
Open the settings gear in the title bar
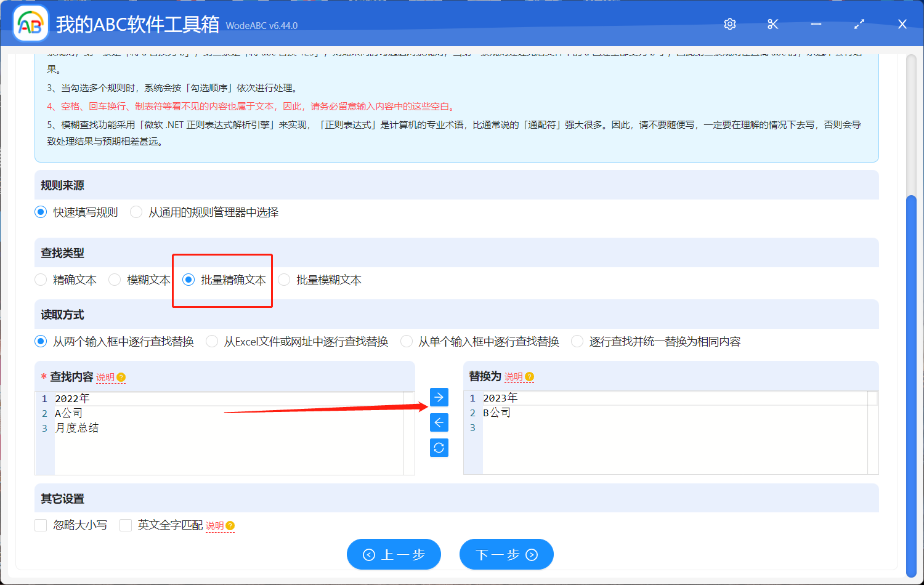click(x=729, y=24)
